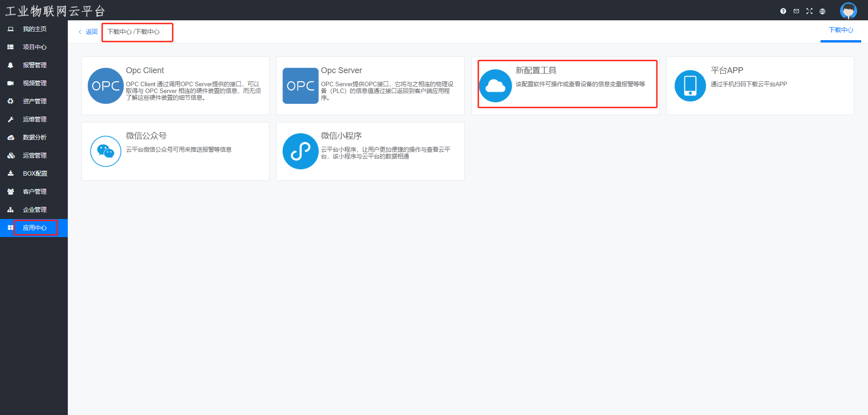
Task: Click the 平台APP phone icon
Action: point(690,86)
